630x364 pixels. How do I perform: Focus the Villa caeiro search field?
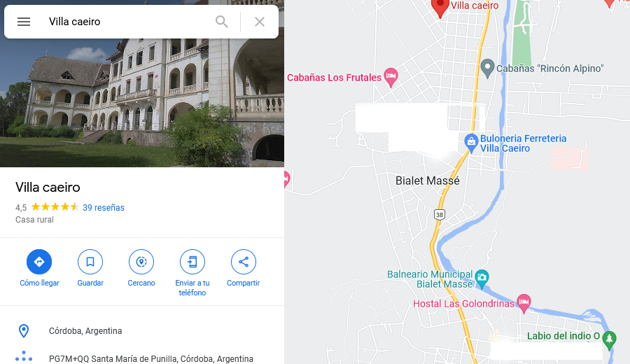129,22
